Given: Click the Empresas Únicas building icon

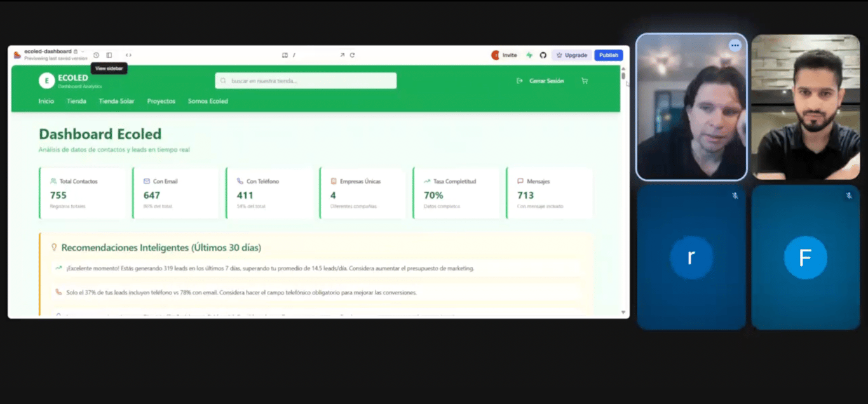Looking at the screenshot, I should [x=334, y=181].
